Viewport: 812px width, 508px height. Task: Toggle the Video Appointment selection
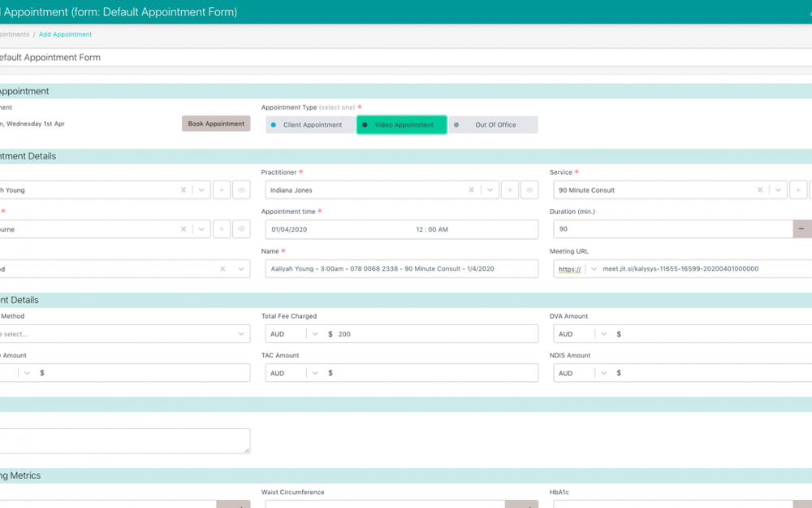(x=401, y=124)
